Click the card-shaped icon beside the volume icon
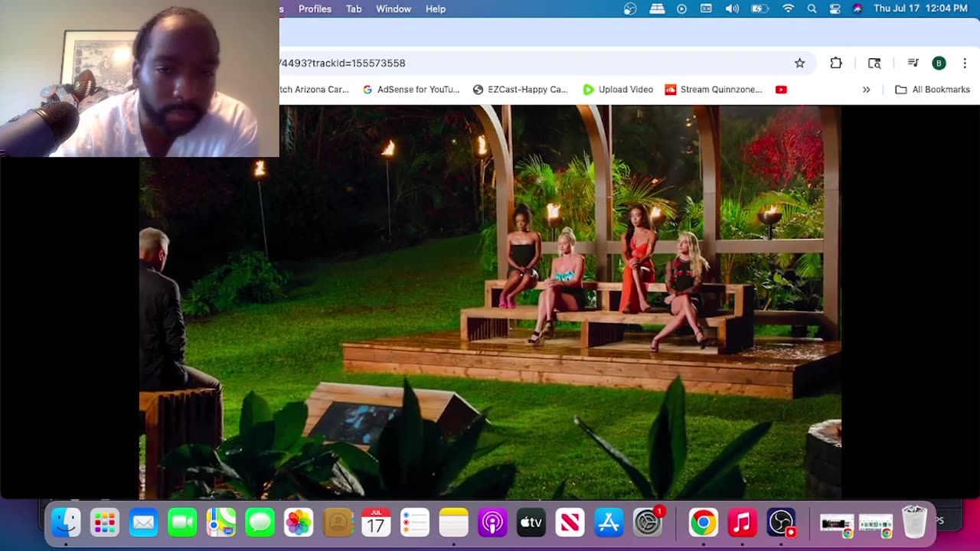 (707, 9)
